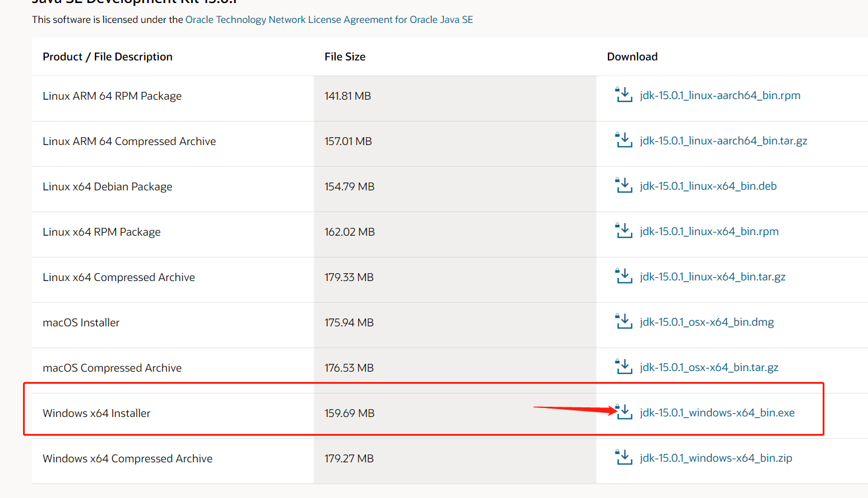The image size is (868, 498).
Task: Open Oracle Technology Network License Agreement link
Action: pos(329,19)
